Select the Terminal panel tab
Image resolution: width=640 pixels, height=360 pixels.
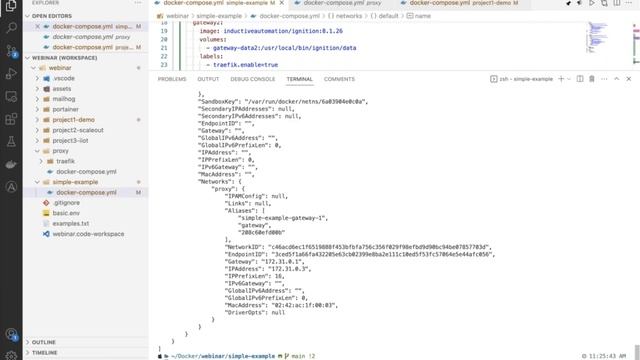click(x=300, y=79)
